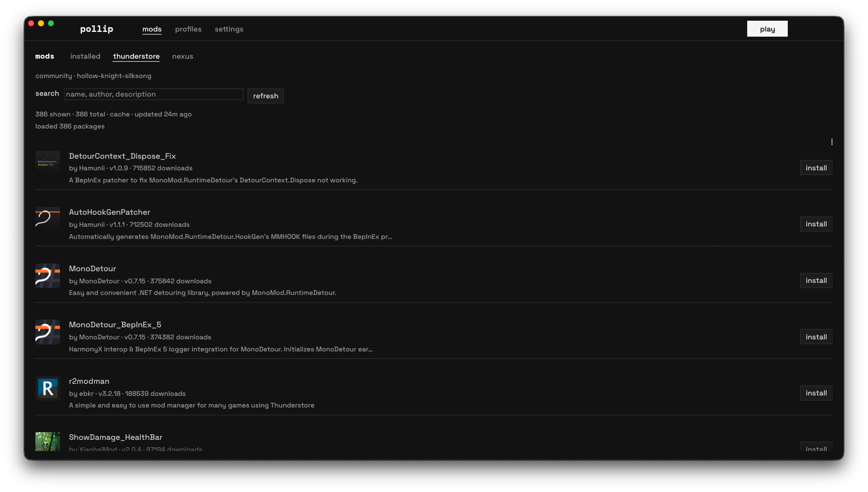868x492 pixels.
Task: Click 'by Hamunii · v1.0.9' metadata line
Action: coord(131,168)
